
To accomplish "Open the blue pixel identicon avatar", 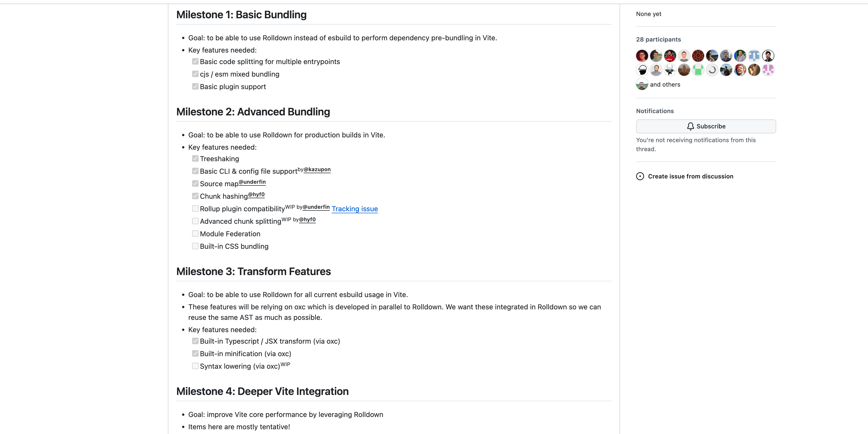I will point(754,56).
